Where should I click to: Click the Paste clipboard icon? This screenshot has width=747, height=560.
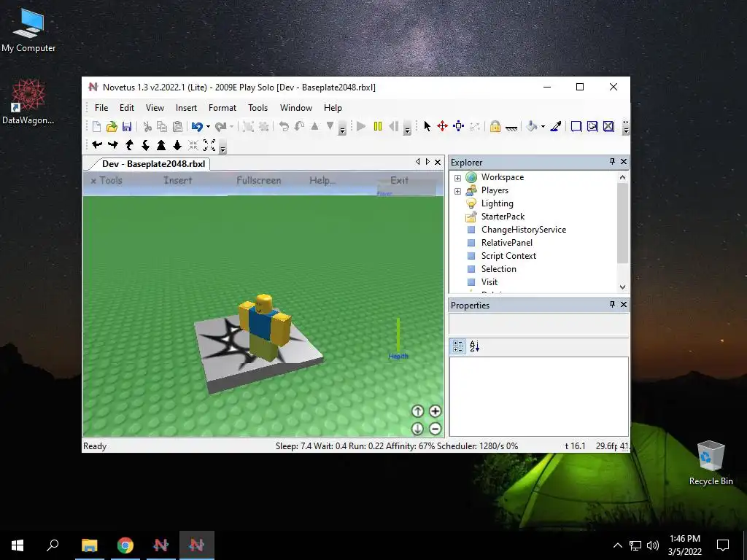tap(177, 127)
